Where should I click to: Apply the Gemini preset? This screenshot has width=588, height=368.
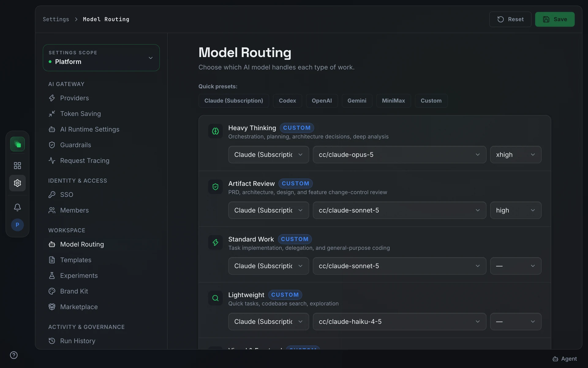357,101
